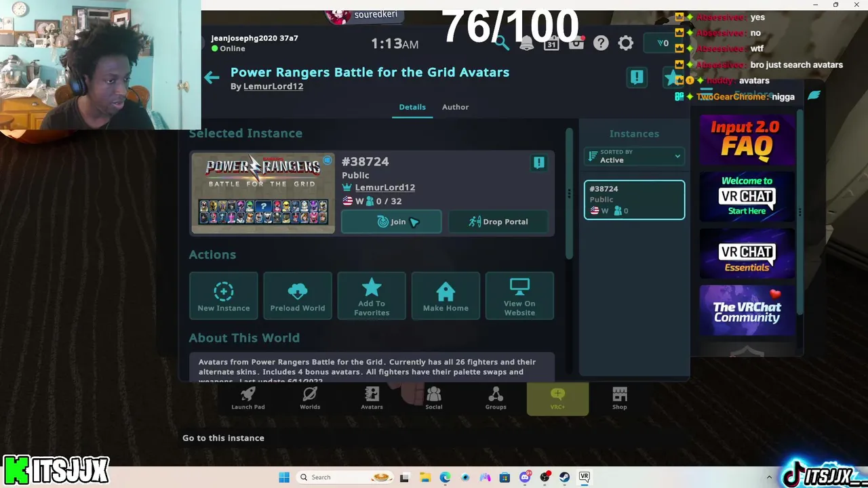Open Worlds tab
Viewport: 868px width, 488px height.
pyautogui.click(x=310, y=399)
